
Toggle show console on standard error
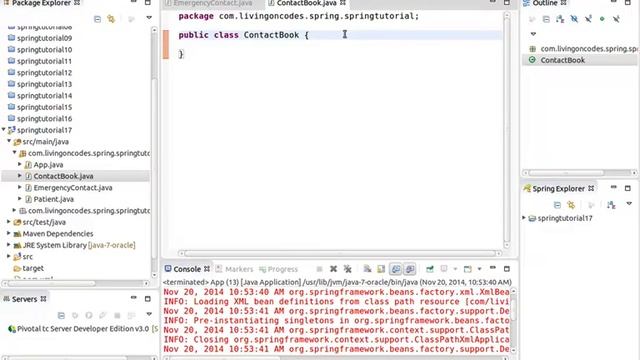pos(410,269)
